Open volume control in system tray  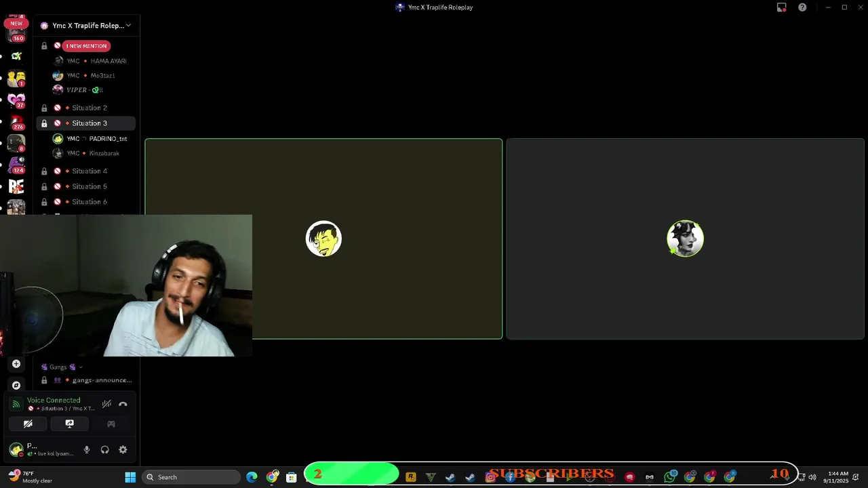tap(812, 477)
